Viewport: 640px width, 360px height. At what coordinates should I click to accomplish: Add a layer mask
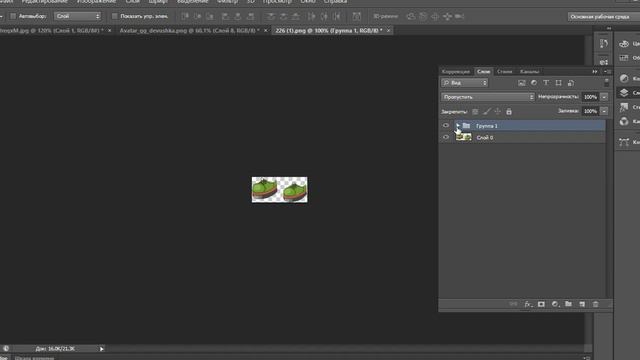[x=541, y=304]
